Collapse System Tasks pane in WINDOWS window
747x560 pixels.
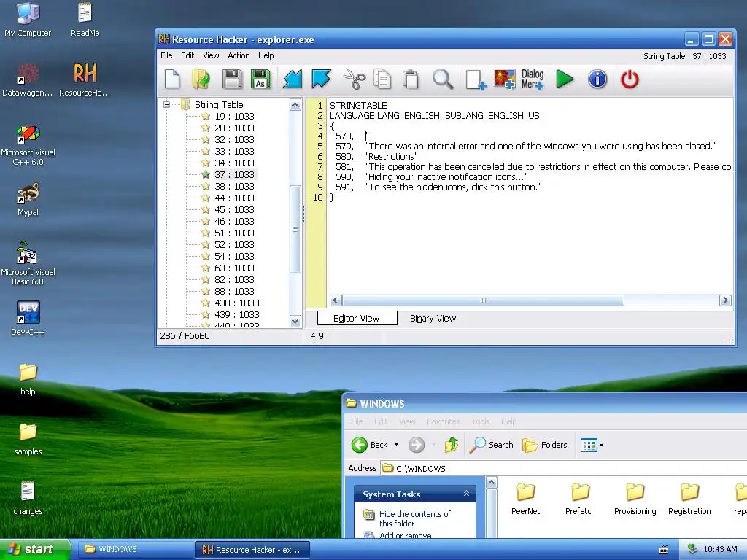coord(466,494)
